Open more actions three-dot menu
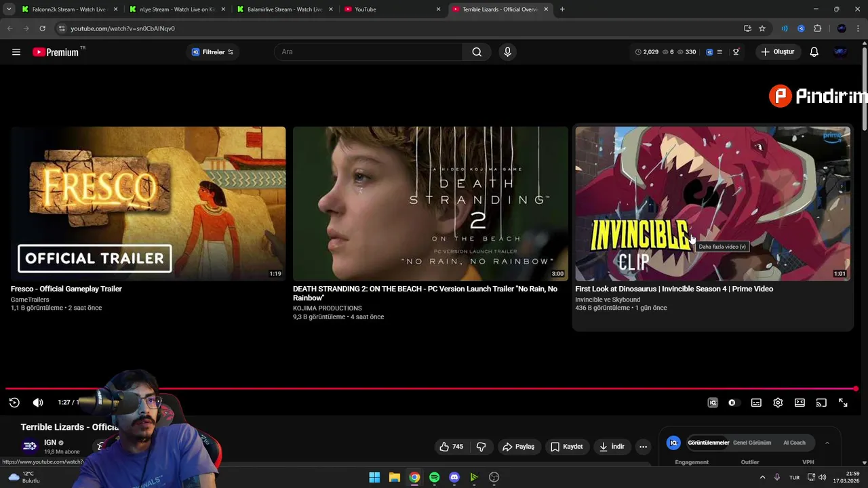The height and width of the screenshot is (488, 868). (643, 447)
